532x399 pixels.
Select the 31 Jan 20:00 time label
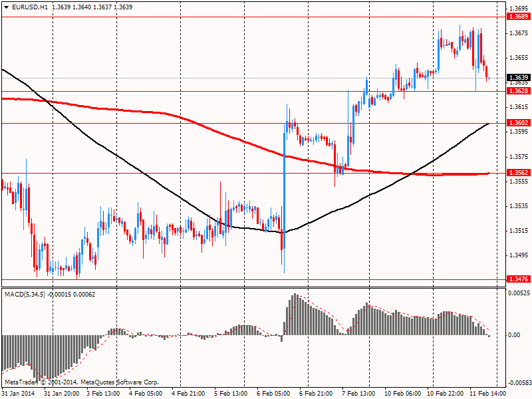tap(61, 393)
